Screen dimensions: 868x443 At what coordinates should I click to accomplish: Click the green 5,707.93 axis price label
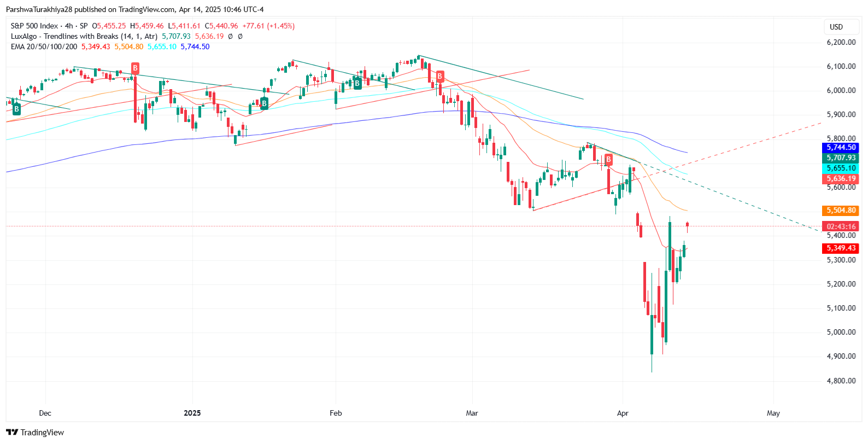point(841,158)
